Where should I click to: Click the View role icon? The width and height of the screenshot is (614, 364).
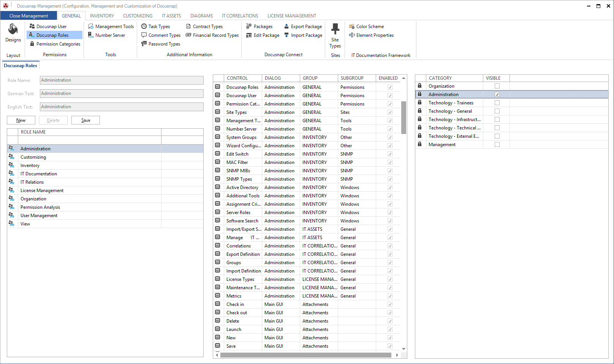tap(12, 224)
